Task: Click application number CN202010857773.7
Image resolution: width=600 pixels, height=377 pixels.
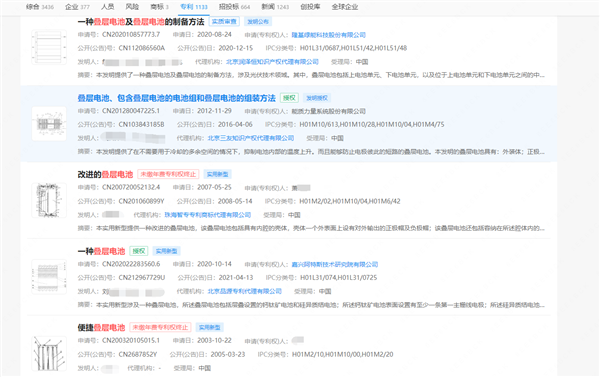Action: tap(131, 34)
